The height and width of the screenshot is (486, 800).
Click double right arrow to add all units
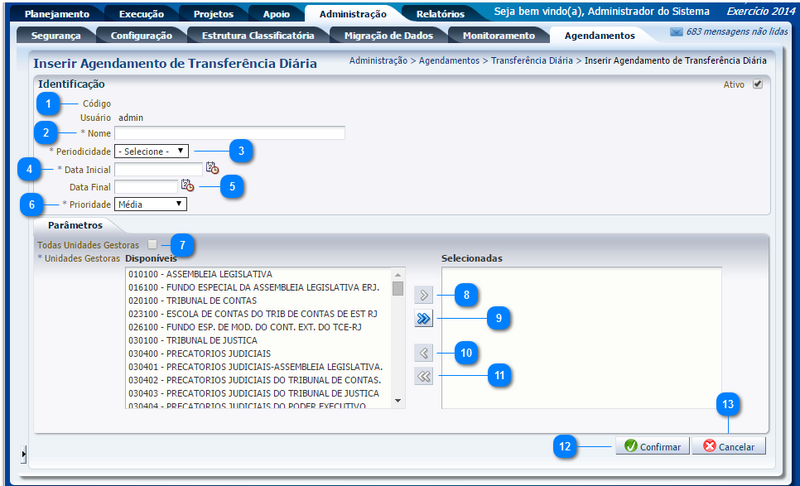pos(423,319)
